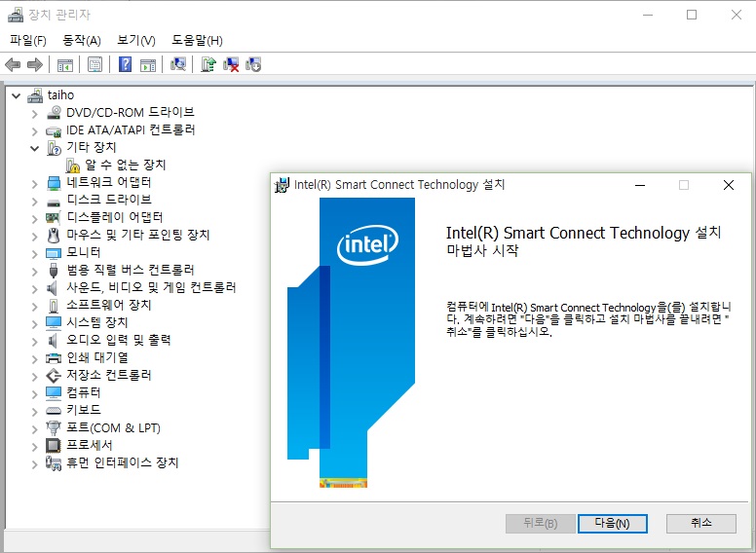The width and height of the screenshot is (756, 553).
Task: Collapse the 기타 장치 node
Action: 35,148
